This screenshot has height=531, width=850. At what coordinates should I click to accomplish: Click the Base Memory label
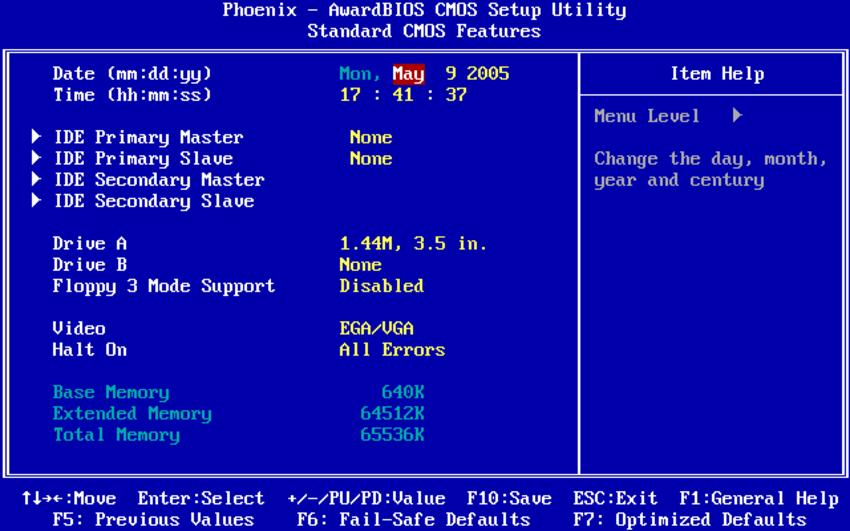(x=111, y=392)
